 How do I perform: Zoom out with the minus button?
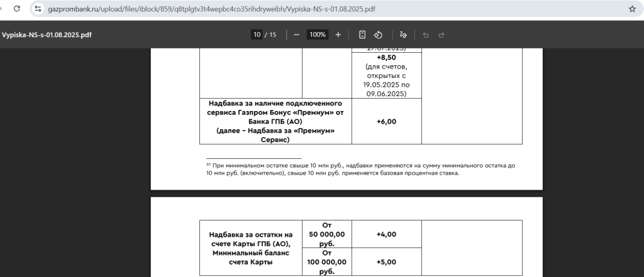coord(297,35)
